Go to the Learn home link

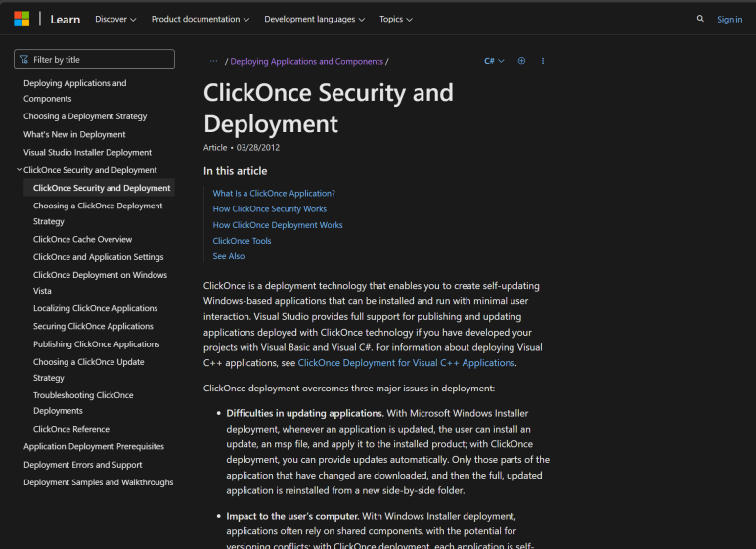[66, 19]
